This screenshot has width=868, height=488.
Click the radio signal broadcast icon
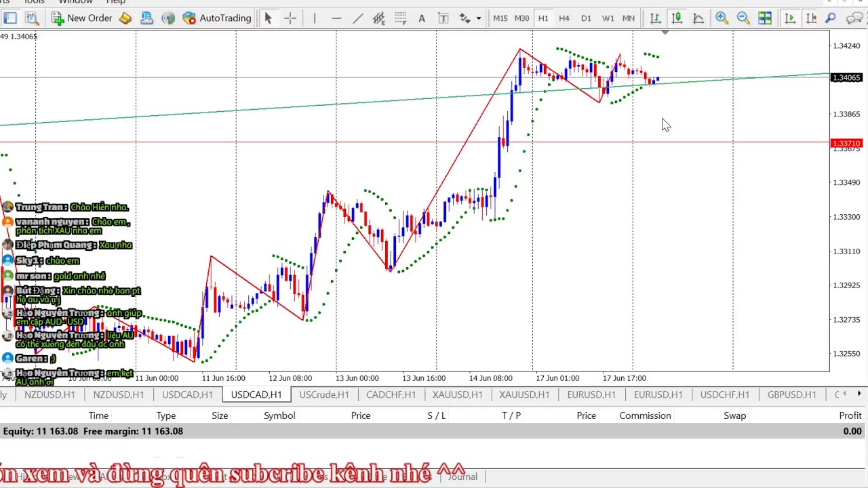coord(168,18)
